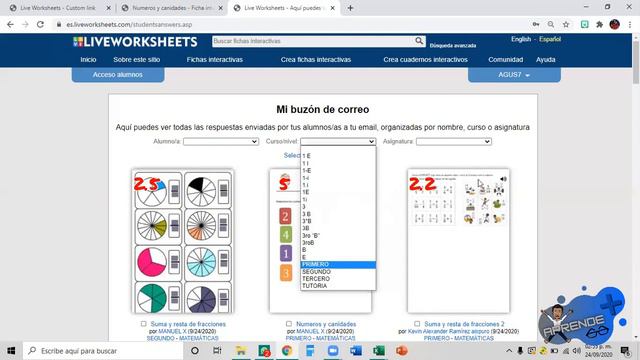The image size is (640, 360).
Task: Go back with browser back arrow
Action: [x=10, y=24]
